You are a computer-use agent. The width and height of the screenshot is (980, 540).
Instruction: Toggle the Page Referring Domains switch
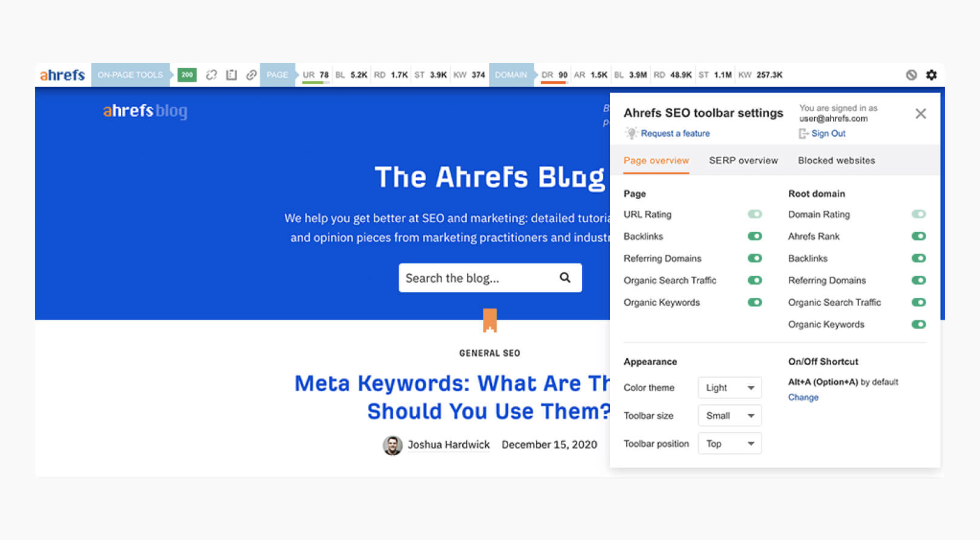pos(754,258)
